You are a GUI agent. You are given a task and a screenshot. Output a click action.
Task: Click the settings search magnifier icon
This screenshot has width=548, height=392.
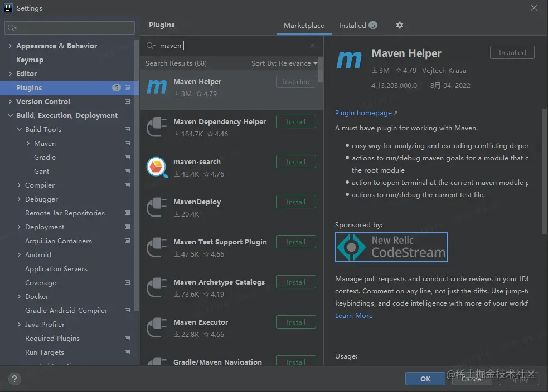tap(12, 28)
